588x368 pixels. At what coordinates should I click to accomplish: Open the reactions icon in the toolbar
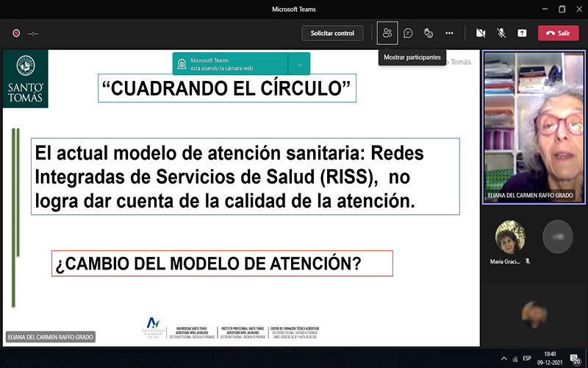pos(429,33)
